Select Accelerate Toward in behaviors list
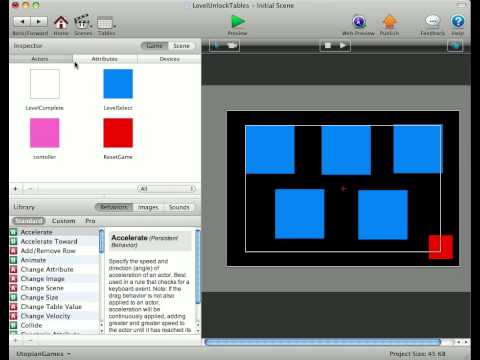 [49, 241]
